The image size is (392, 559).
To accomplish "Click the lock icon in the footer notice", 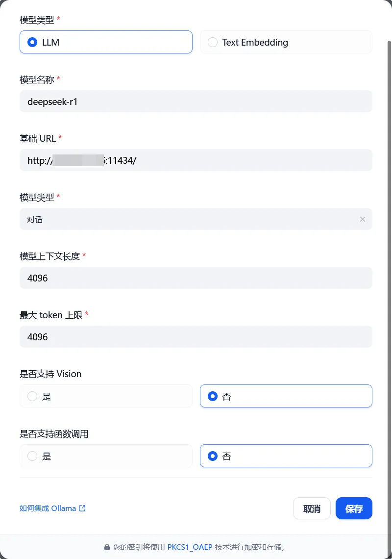I will tap(106, 546).
